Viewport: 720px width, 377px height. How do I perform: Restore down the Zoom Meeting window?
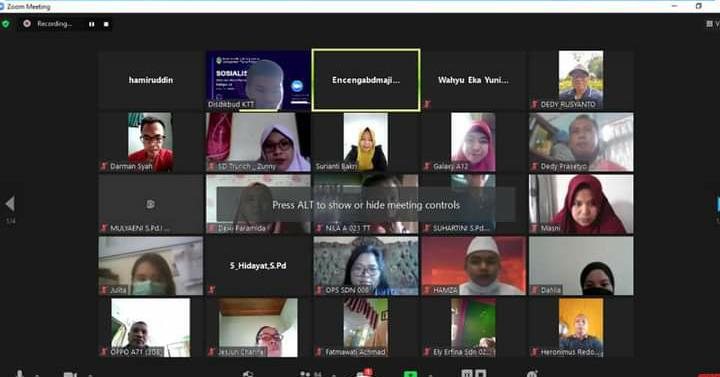point(698,6)
